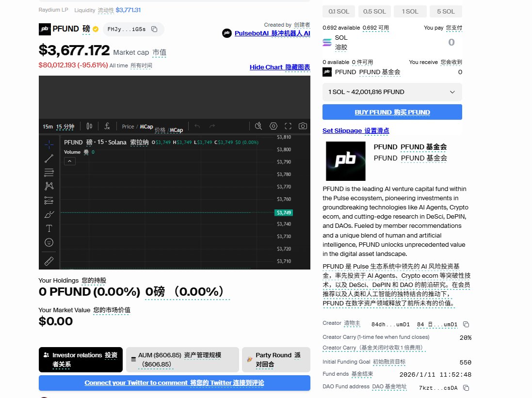Click the Creator Carry 20% value
Screen dimensions: 532x398
(466, 337)
